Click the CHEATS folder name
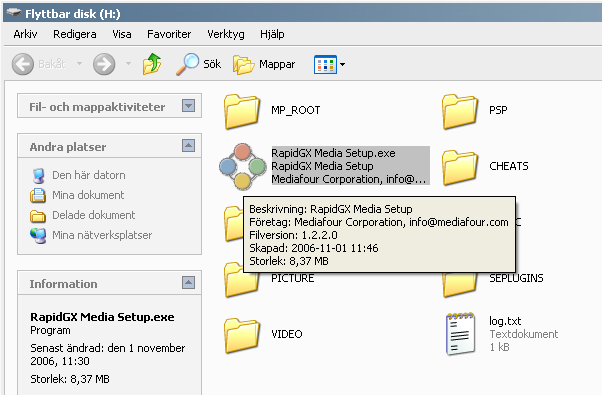This screenshot has height=395, width=602. [509, 166]
